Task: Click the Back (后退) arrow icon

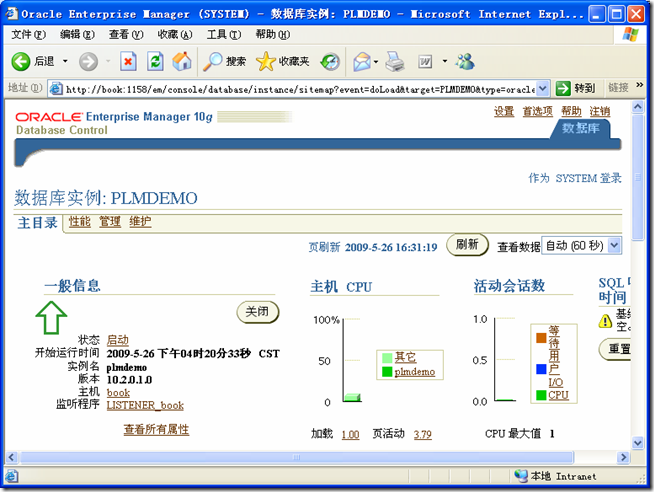Action: 20,61
